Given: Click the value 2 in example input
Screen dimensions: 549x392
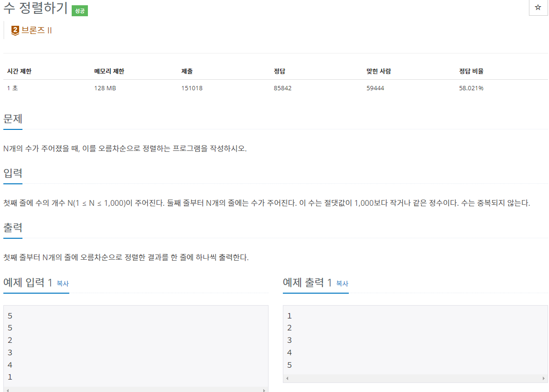Looking at the screenshot, I should [x=10, y=340].
